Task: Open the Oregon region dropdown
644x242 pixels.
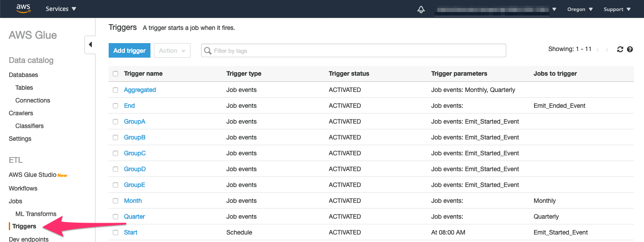Action: point(580,9)
